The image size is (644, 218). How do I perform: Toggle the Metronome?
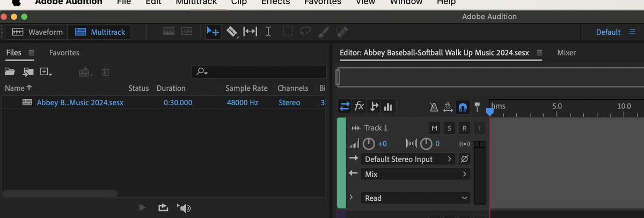coord(434,107)
